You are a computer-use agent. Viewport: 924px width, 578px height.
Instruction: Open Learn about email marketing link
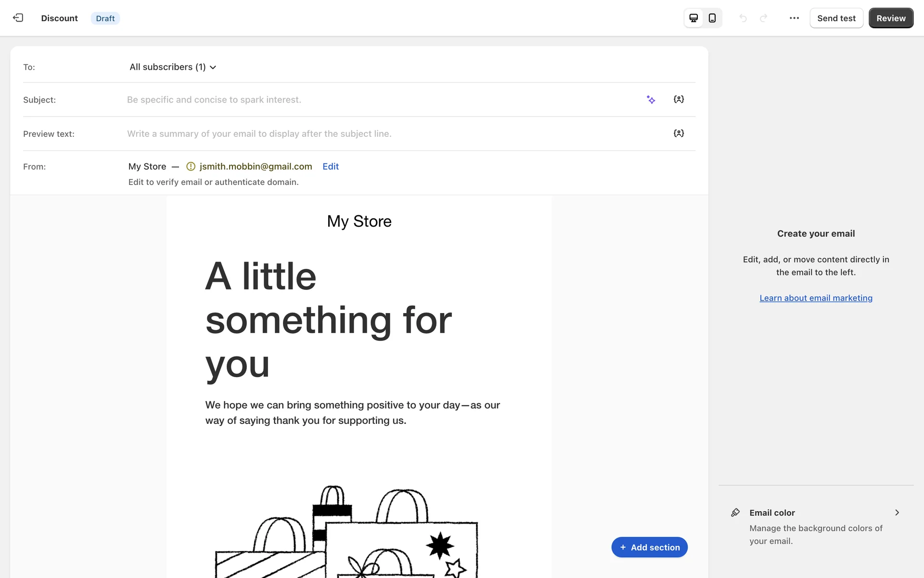[816, 298]
